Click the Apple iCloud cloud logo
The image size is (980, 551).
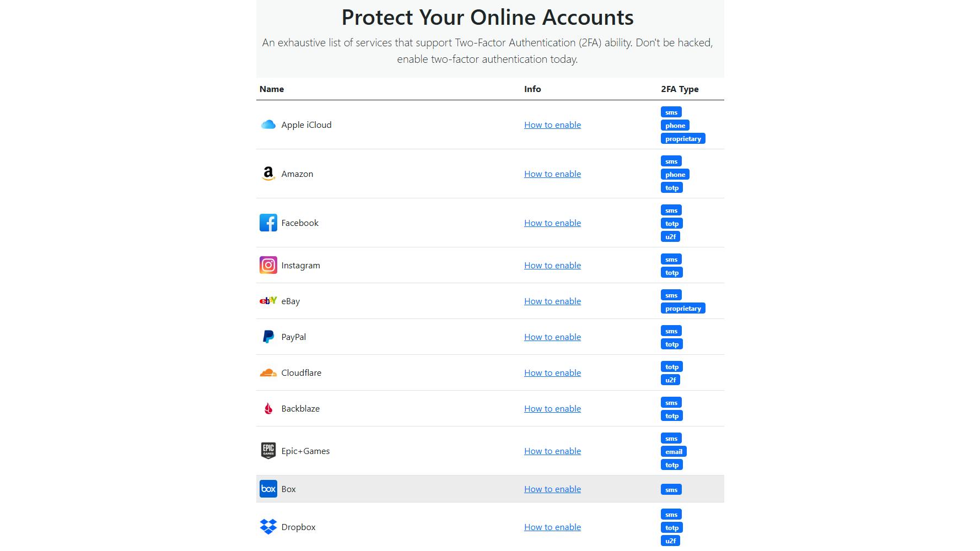point(268,125)
